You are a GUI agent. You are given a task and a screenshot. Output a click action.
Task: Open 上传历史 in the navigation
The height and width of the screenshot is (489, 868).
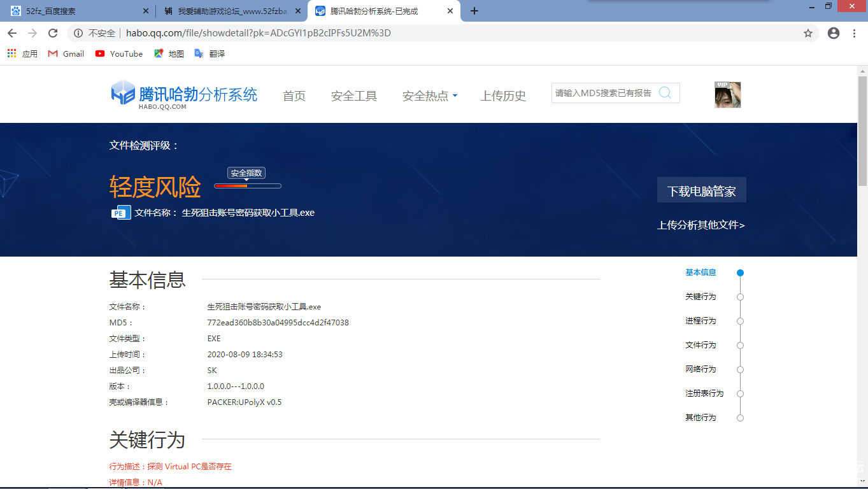click(x=503, y=96)
